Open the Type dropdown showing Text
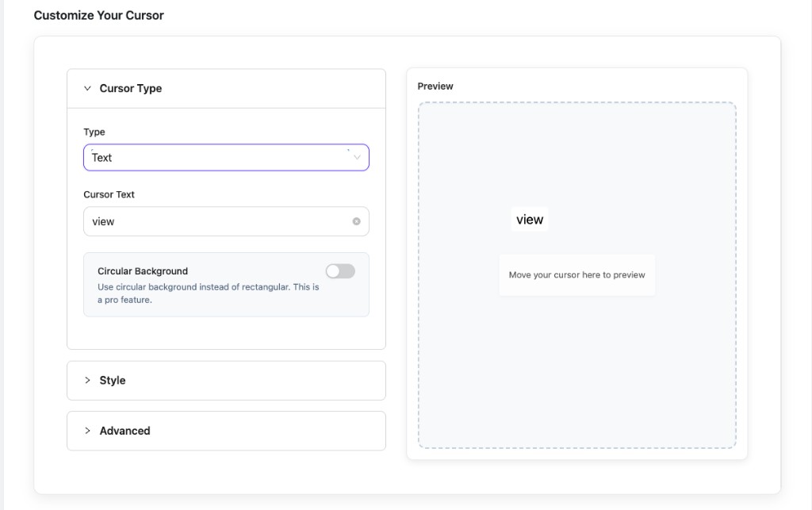 pos(226,157)
